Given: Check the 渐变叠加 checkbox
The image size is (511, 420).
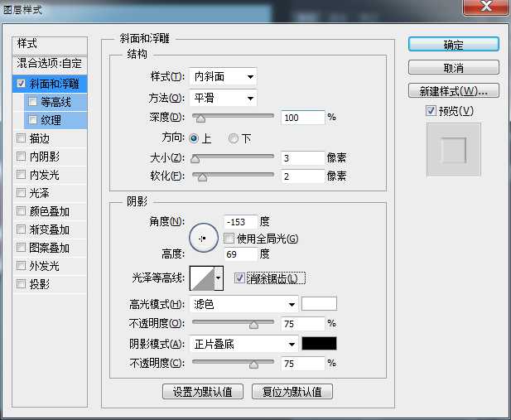Looking at the screenshot, I should (x=22, y=229).
